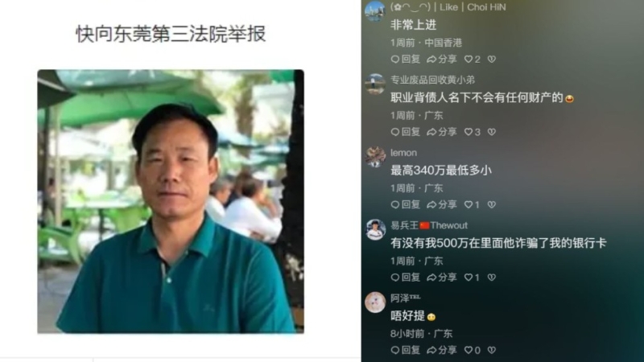Screen dimensions: 644x362
Task: Open lemon's profile avatar
Action: click(x=375, y=157)
